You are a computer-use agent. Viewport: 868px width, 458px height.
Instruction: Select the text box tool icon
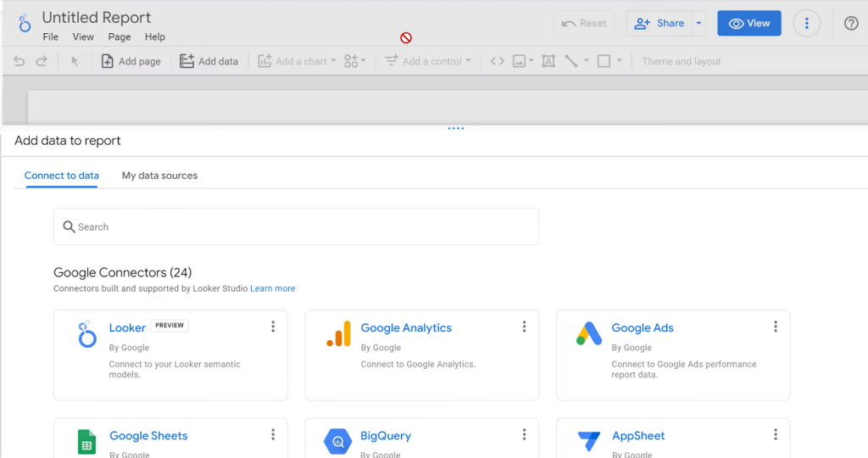click(x=548, y=61)
